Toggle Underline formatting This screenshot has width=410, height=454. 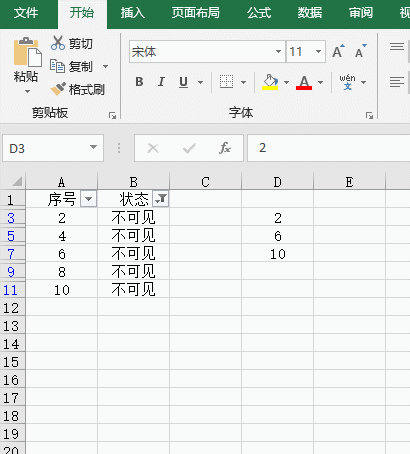point(183,82)
